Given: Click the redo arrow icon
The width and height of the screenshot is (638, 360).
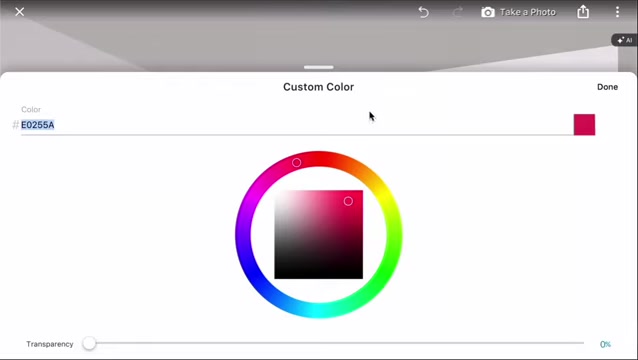Looking at the screenshot, I should point(458,12).
